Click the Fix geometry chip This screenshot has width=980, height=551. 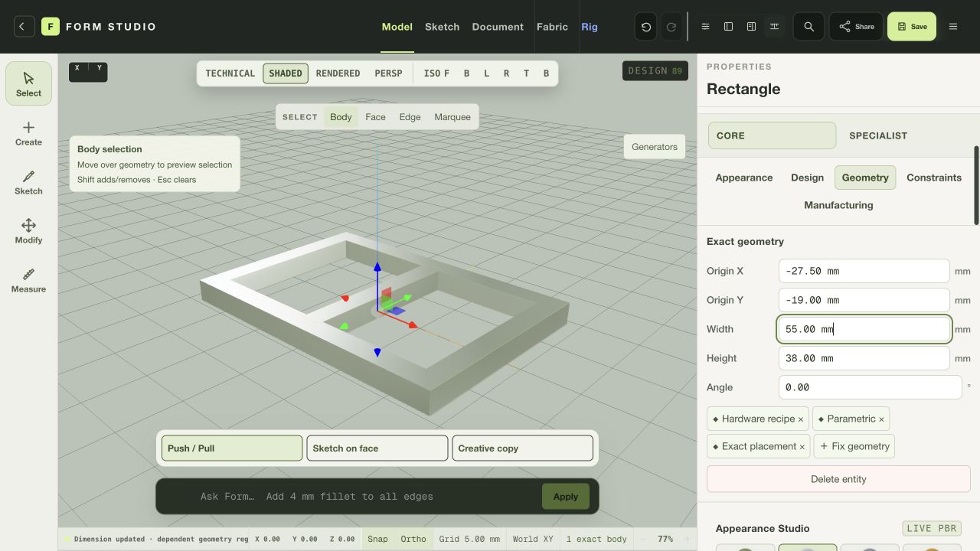(854, 446)
